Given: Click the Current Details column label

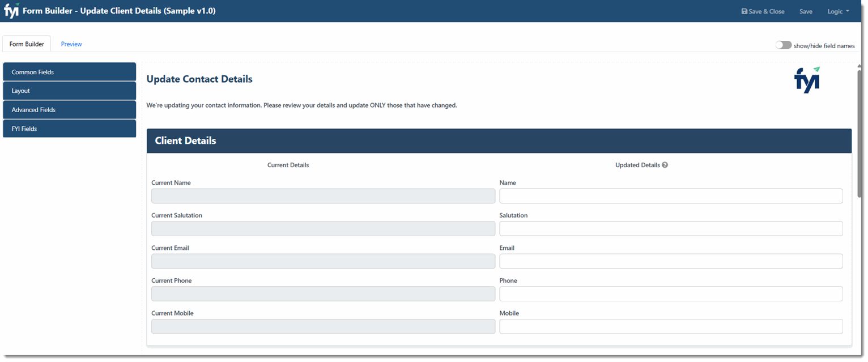Looking at the screenshot, I should (x=288, y=165).
